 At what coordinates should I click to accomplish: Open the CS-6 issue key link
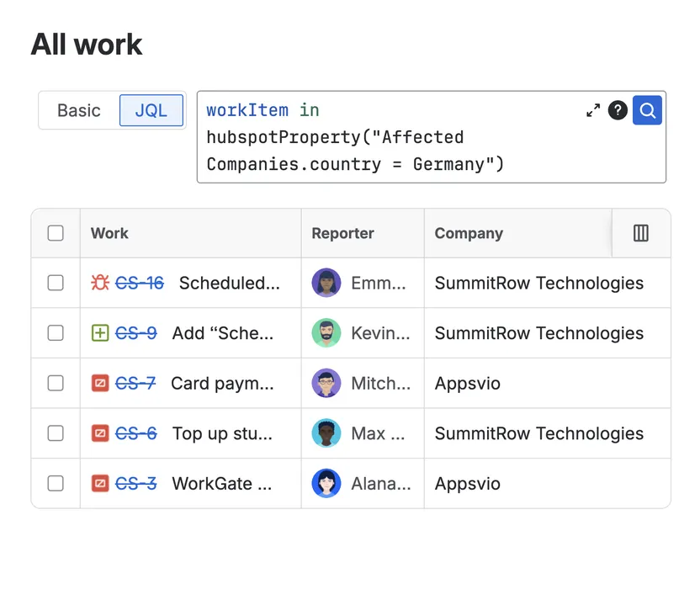click(136, 433)
